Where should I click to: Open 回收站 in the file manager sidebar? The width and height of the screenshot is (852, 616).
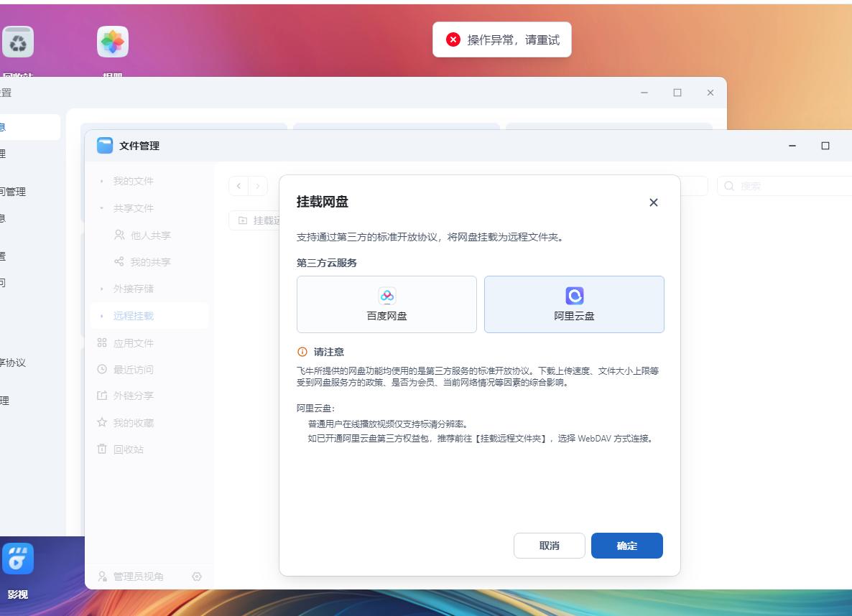coord(121,449)
